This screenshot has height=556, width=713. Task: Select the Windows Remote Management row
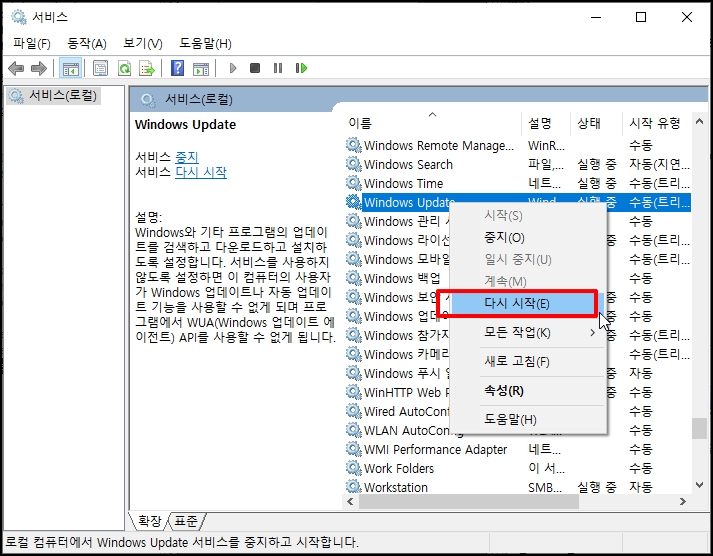[x=518, y=145]
